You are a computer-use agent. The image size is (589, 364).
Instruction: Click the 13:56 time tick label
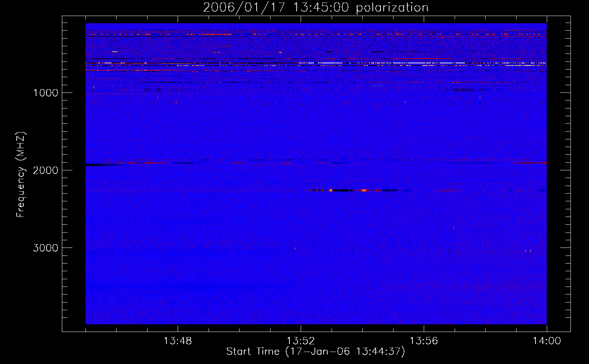(424, 341)
